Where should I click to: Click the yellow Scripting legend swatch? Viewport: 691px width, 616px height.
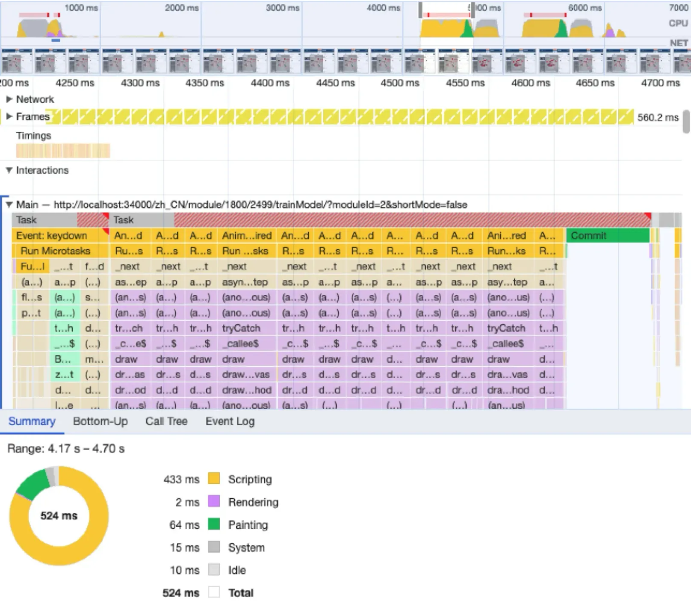(x=213, y=479)
